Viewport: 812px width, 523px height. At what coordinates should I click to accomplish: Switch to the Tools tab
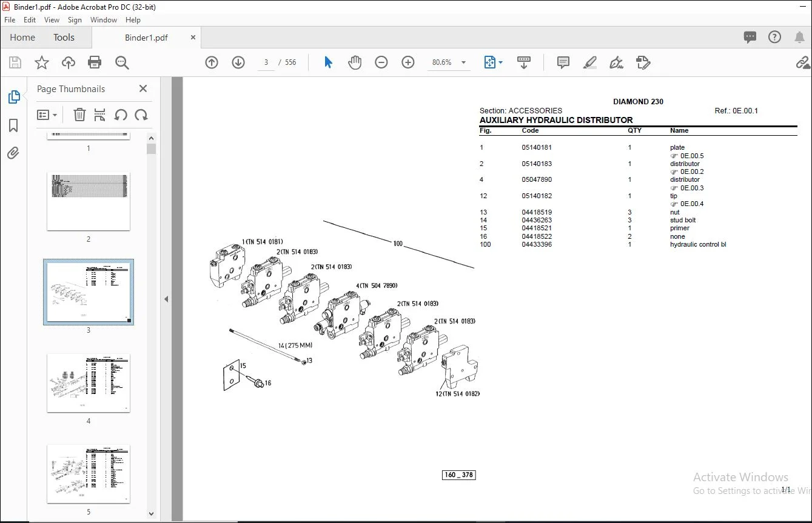tap(64, 38)
